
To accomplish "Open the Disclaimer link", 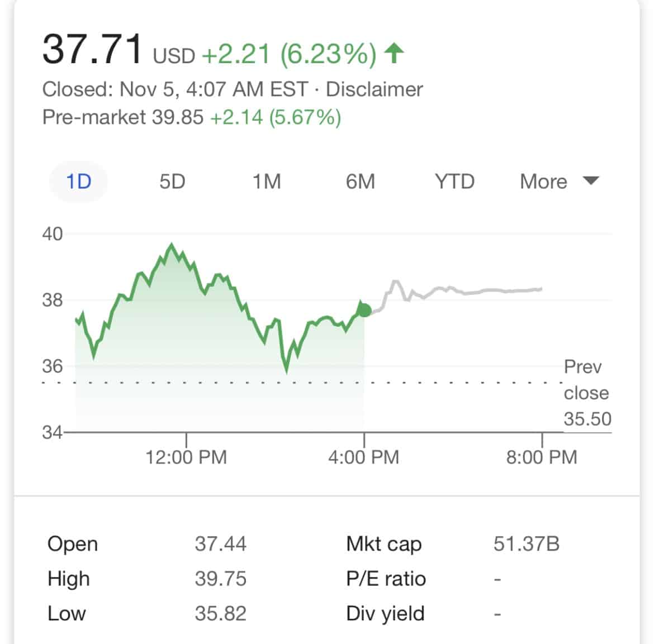I will tap(374, 89).
